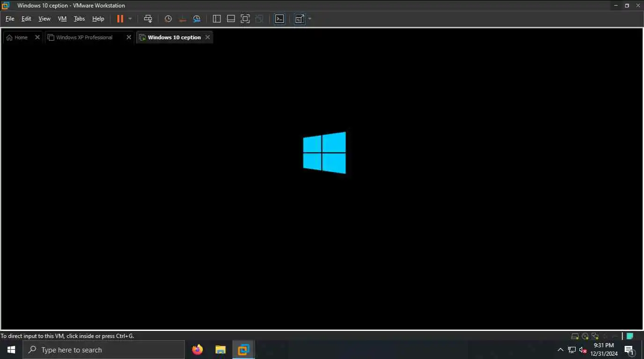Send Ctrl+Alt+Del to the VM
Image resolution: width=644 pixels, height=359 pixels.
(x=148, y=19)
